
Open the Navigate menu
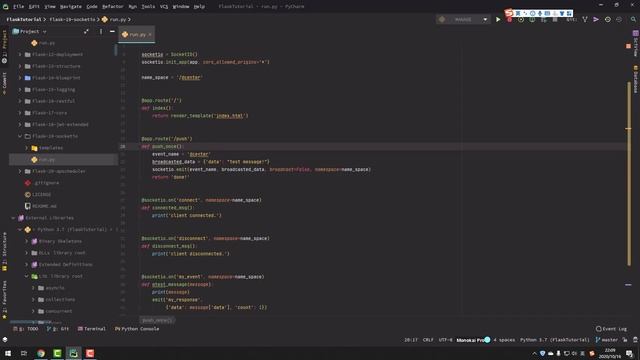click(71, 7)
